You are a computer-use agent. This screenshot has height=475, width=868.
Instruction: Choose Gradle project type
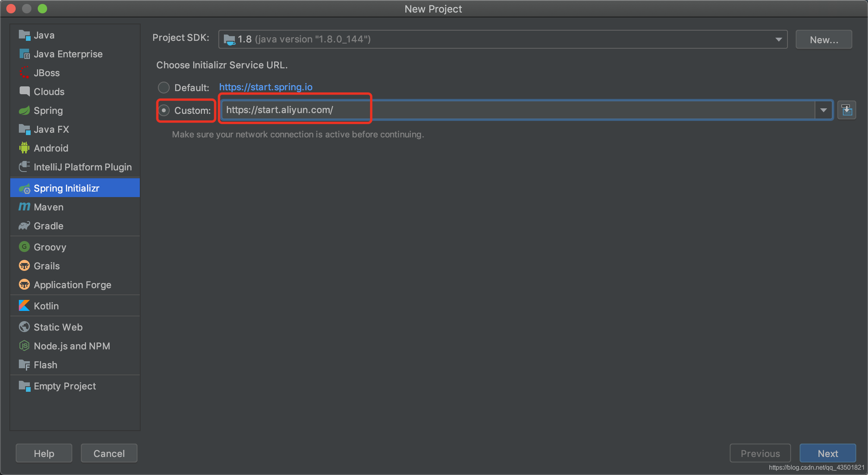tap(75, 226)
